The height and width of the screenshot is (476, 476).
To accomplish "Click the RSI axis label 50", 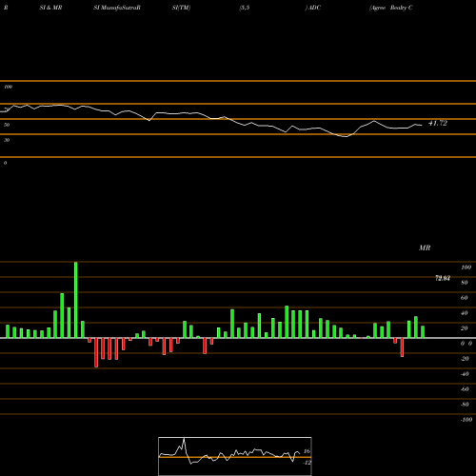I will pyautogui.click(x=7, y=125).
